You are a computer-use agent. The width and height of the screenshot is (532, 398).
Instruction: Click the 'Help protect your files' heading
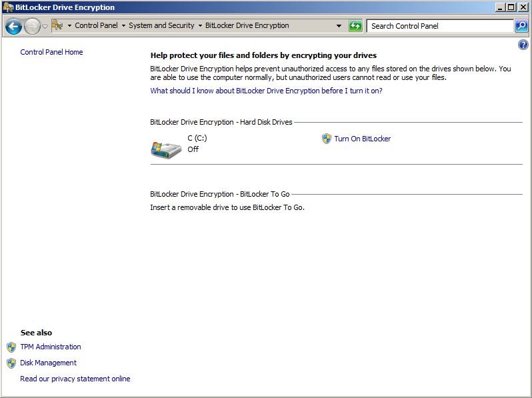pyautogui.click(x=263, y=55)
